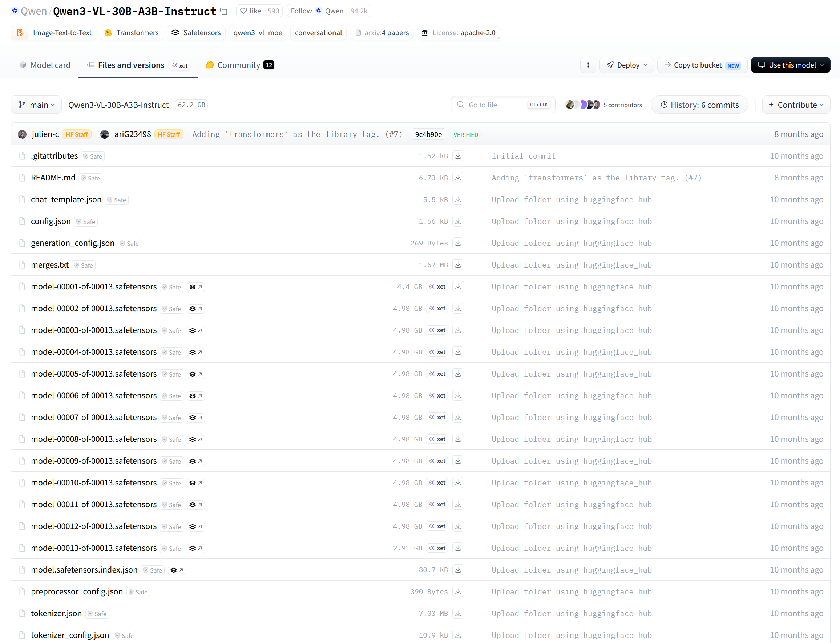Click the Safe badge next to README.md
This screenshot has width=840, height=643.
coord(91,178)
